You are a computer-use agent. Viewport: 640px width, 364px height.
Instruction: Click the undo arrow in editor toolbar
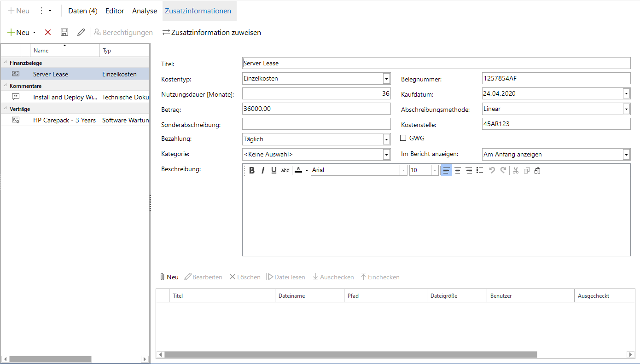pyautogui.click(x=492, y=170)
